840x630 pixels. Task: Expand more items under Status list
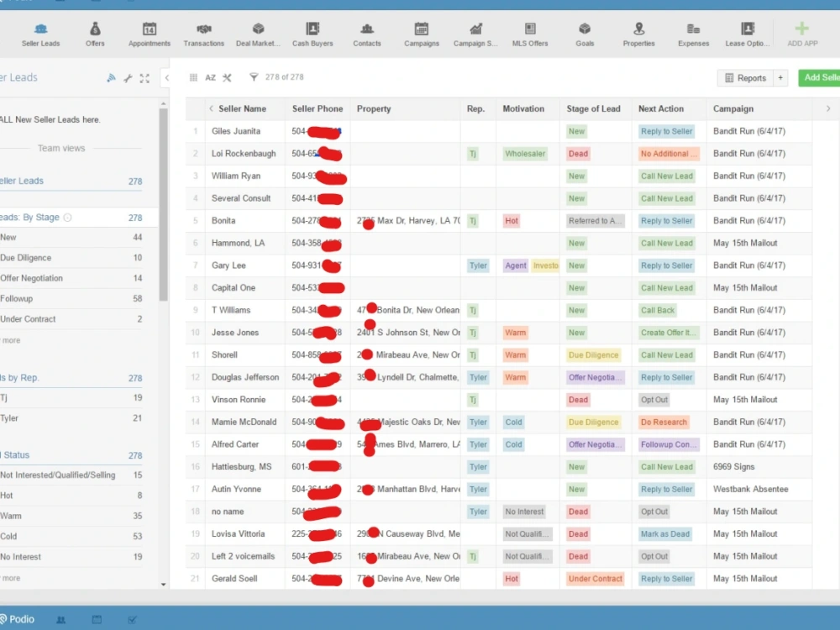click(x=11, y=578)
